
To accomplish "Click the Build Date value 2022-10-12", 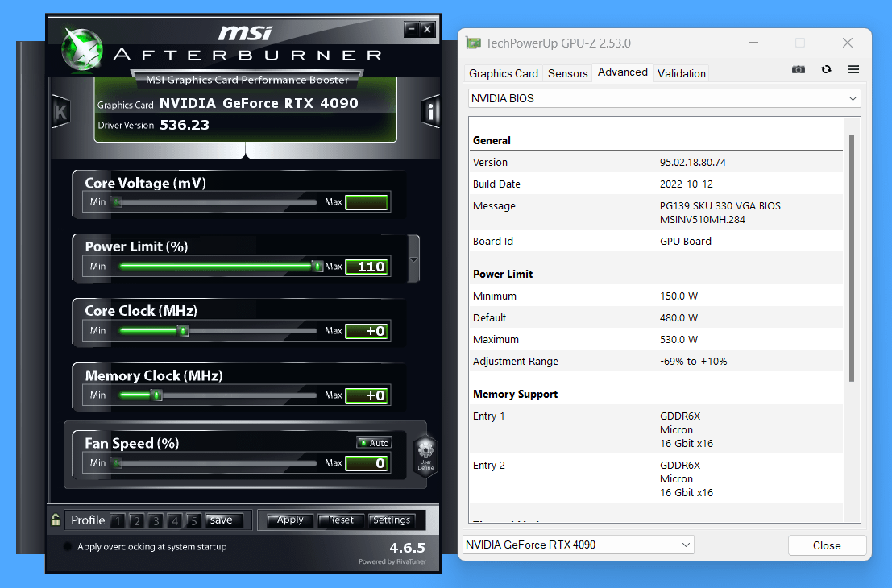I will (x=686, y=184).
